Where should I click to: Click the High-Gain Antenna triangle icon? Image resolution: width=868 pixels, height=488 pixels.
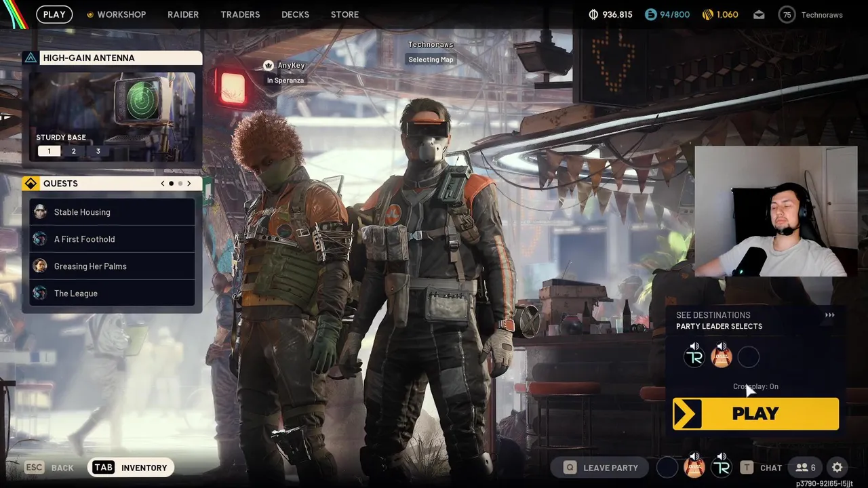31,58
